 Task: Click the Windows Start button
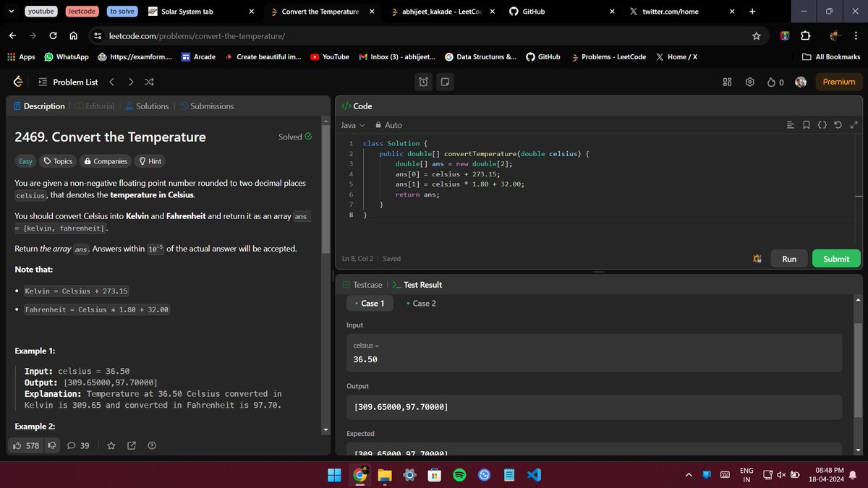point(333,475)
